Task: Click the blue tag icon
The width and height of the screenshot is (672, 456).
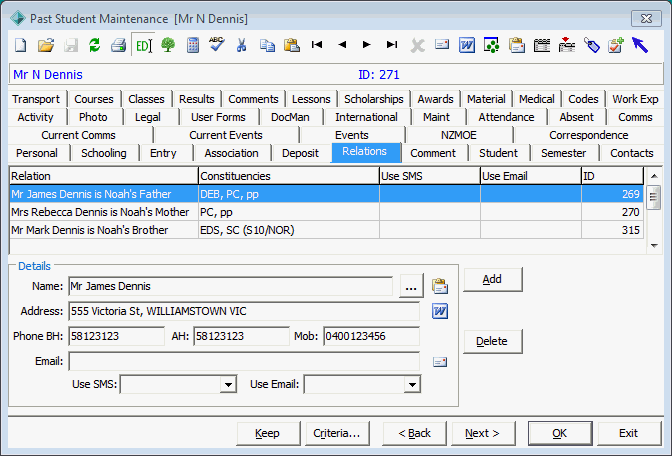Action: 592,45
